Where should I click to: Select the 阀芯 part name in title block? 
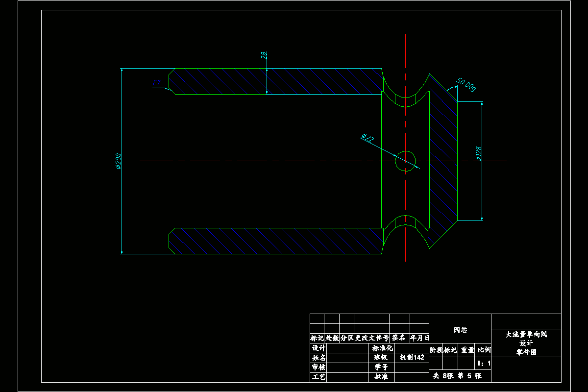(x=460, y=330)
